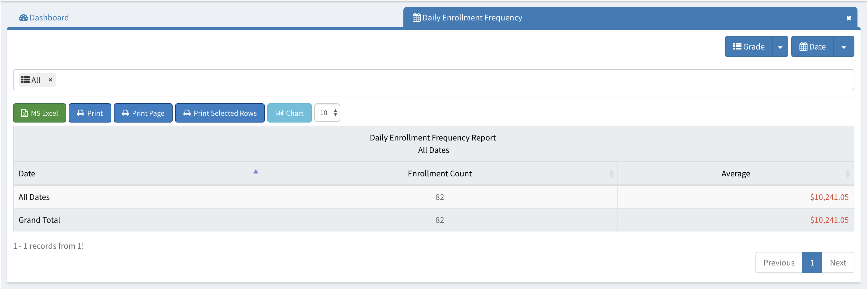The image size is (868, 289).
Task: Click the Grade list icon button
Action: tap(748, 46)
